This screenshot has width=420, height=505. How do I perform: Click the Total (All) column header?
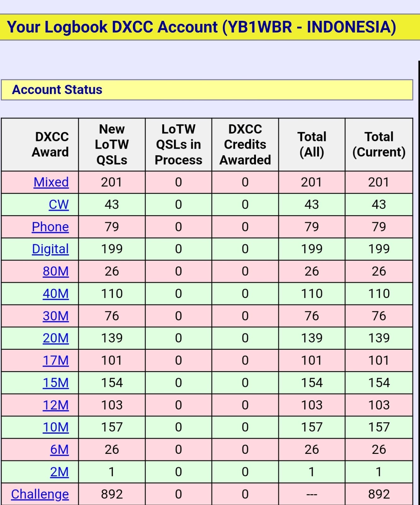(312, 144)
